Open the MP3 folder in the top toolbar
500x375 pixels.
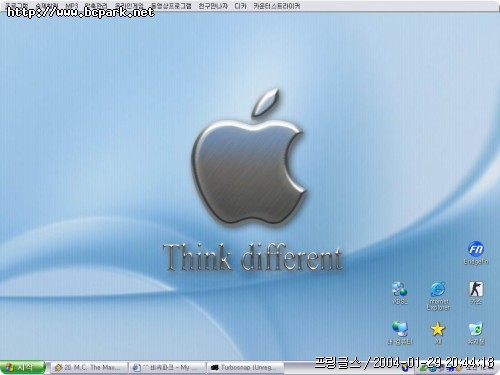71,6
